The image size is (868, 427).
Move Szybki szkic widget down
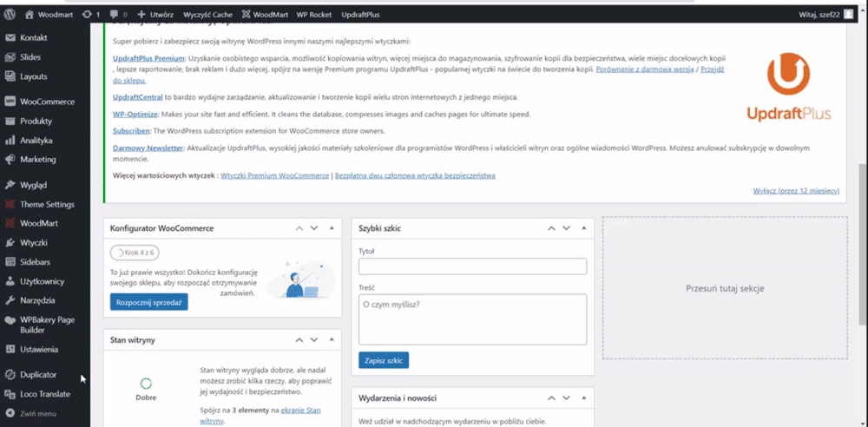(x=566, y=228)
